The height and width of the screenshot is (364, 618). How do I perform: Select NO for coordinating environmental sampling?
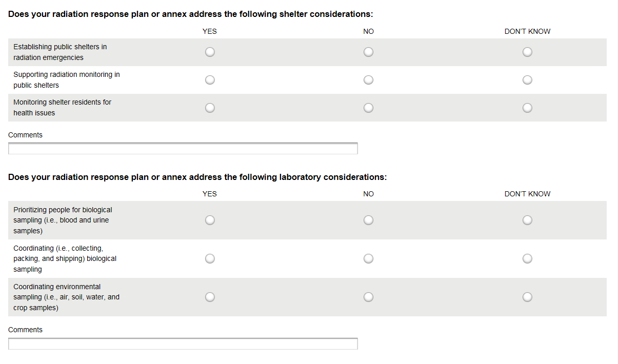[368, 297]
